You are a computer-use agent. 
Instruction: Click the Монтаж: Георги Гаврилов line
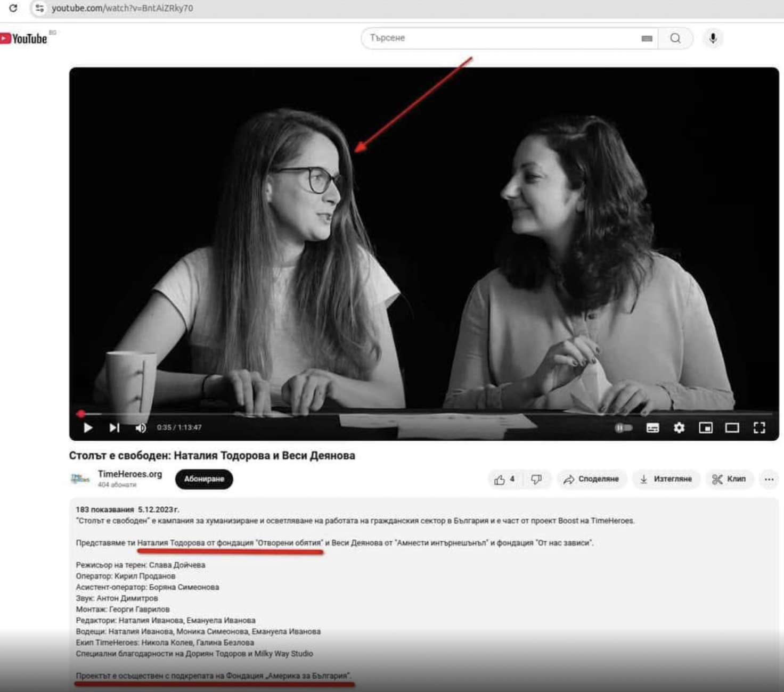click(x=123, y=609)
